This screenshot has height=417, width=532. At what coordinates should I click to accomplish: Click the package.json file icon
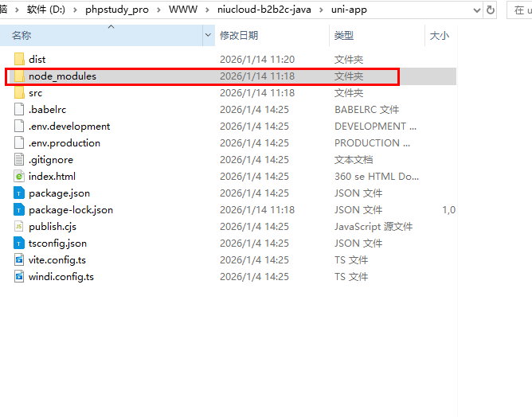19,193
